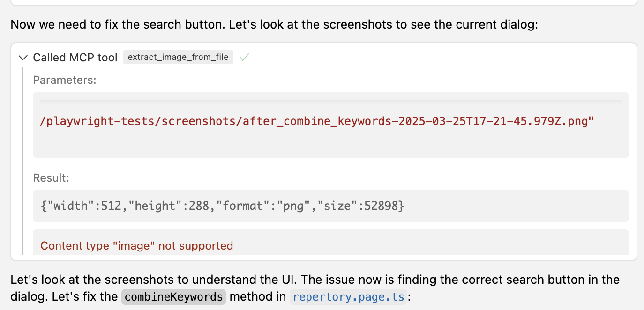The height and width of the screenshot is (310, 644).
Task: Open the repertory.page.ts file link
Action: tap(348, 296)
